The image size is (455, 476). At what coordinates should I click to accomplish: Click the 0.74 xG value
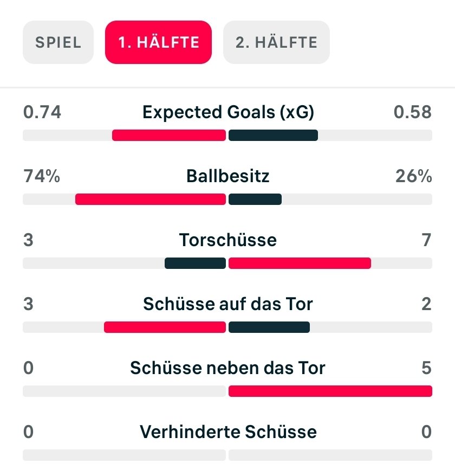(x=42, y=112)
